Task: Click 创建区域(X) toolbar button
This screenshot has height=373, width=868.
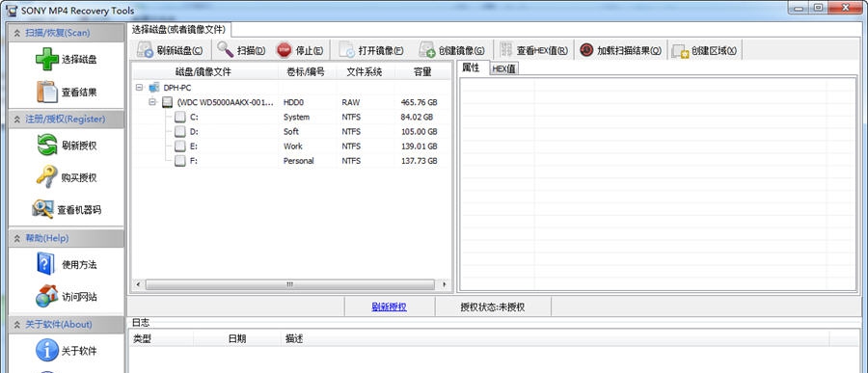Action: [704, 50]
